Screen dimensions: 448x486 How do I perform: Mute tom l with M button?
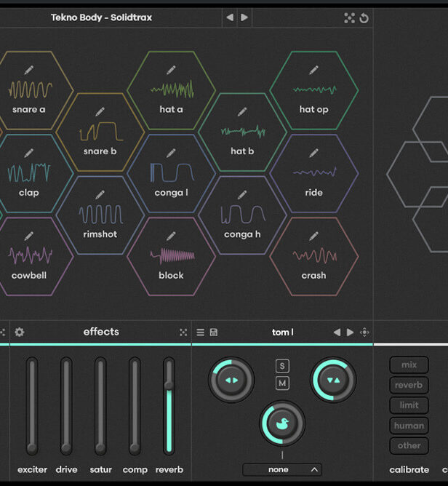(282, 383)
